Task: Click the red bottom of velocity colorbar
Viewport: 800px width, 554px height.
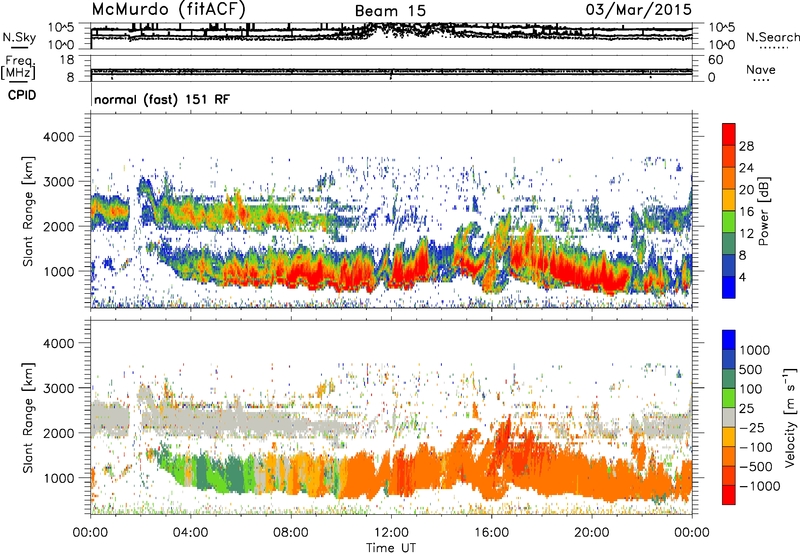Action: point(729,495)
